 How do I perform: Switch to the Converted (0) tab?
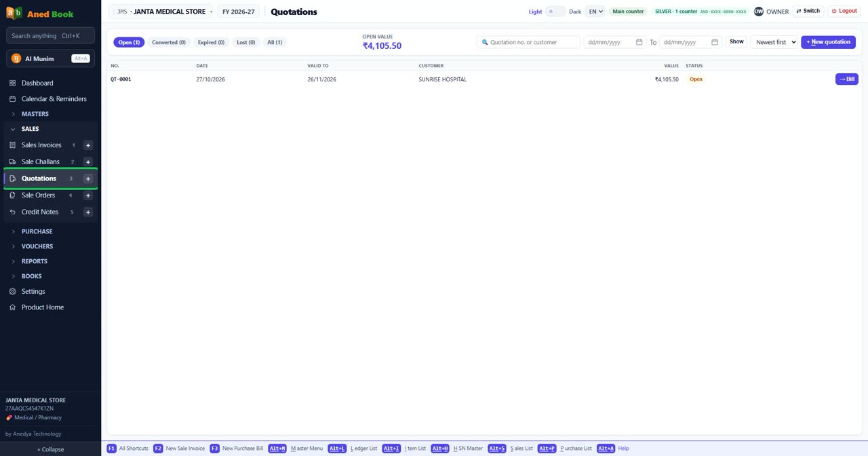(169, 42)
